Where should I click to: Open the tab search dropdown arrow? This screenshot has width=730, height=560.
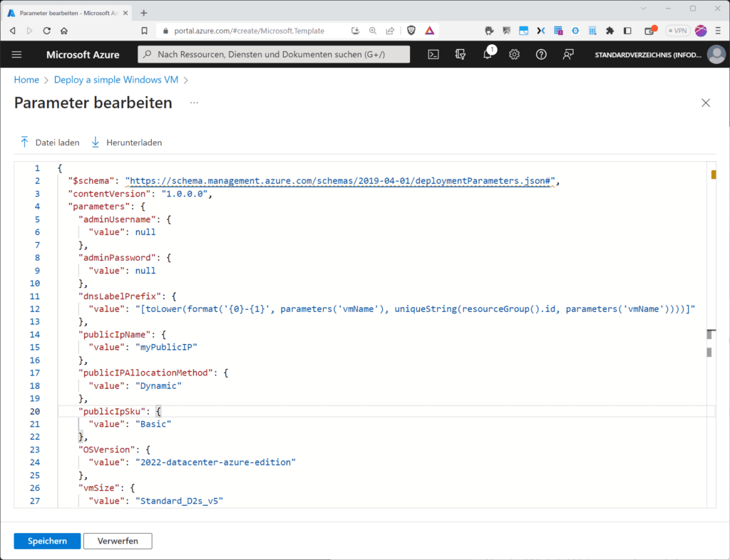(644, 9)
